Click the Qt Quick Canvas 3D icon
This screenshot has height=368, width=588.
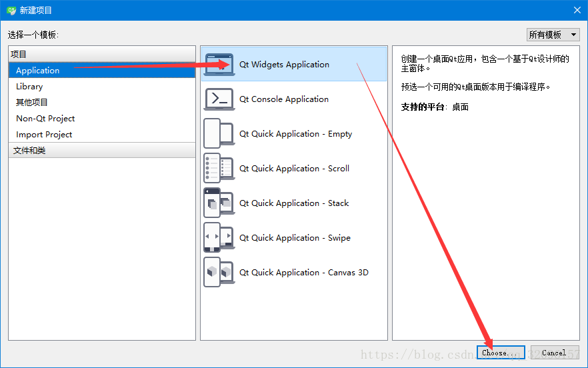click(219, 273)
